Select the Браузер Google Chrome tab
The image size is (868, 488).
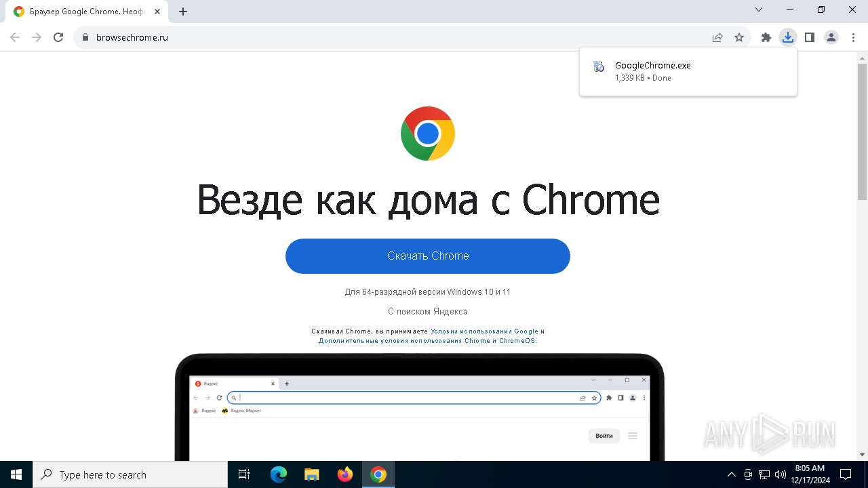(88, 12)
